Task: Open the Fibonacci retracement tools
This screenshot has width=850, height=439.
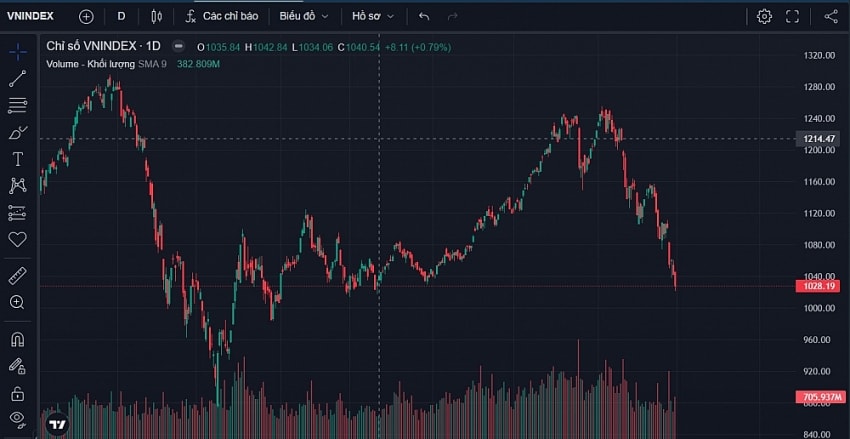Action: tap(17, 105)
